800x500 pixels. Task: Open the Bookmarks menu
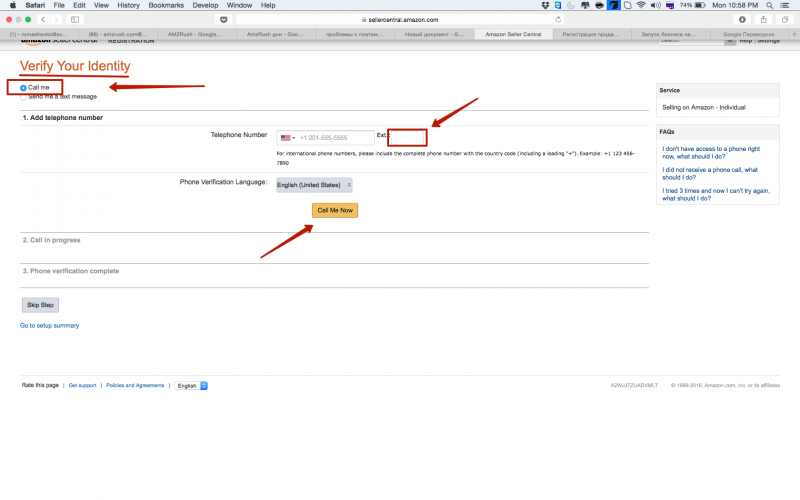click(x=166, y=5)
